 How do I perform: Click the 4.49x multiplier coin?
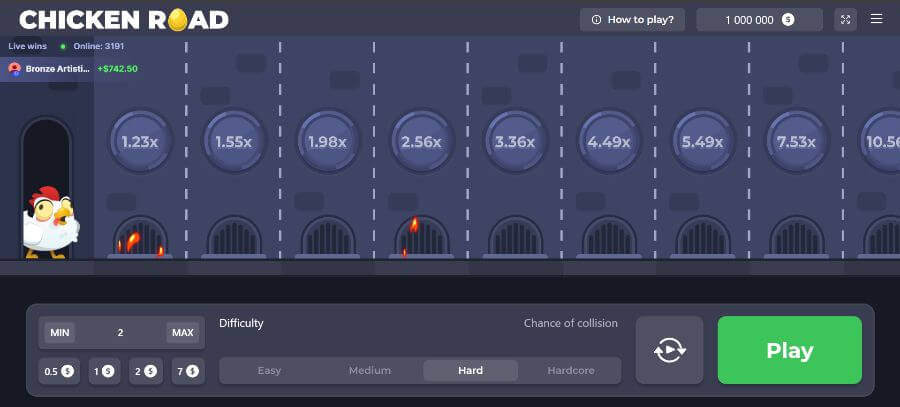coord(609,142)
